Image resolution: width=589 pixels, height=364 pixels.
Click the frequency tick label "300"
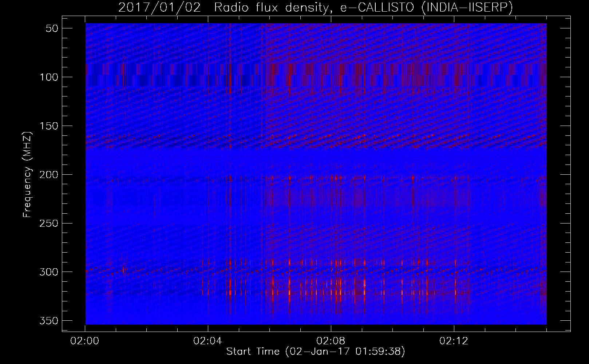(x=49, y=272)
